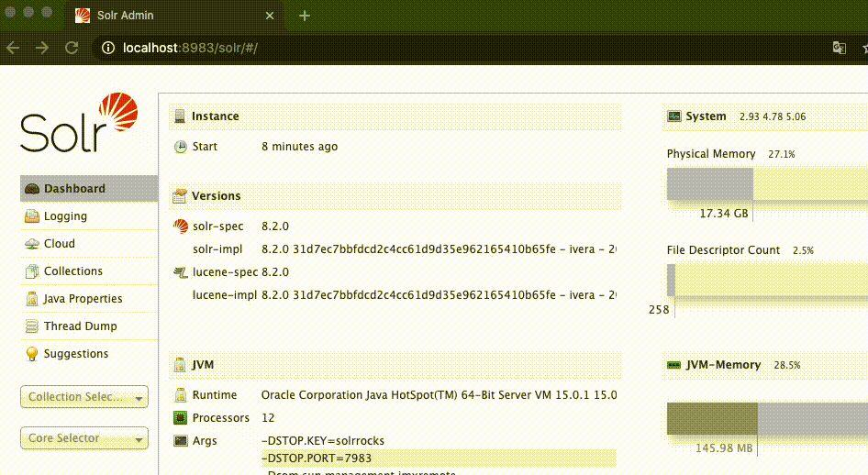Go back in browser history
868x475 pixels.
(13, 48)
